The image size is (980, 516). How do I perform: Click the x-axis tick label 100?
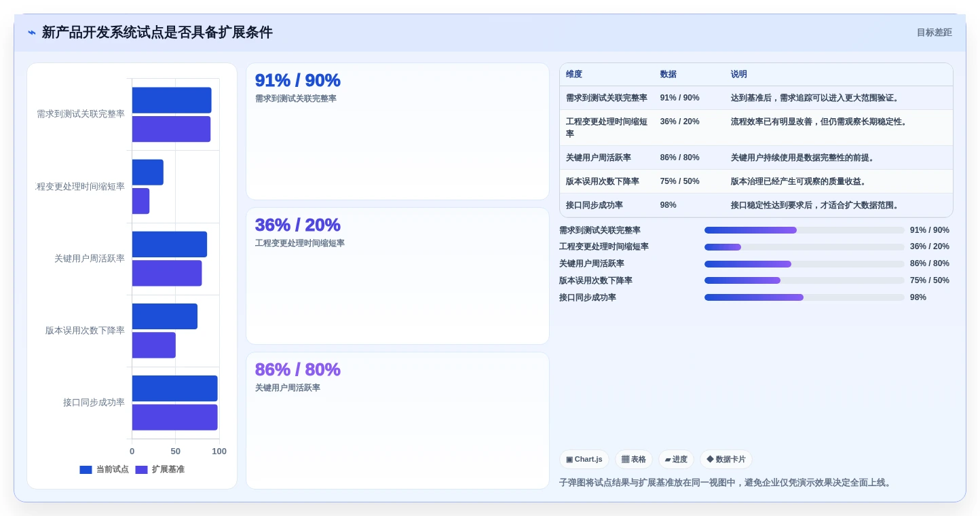coord(219,451)
